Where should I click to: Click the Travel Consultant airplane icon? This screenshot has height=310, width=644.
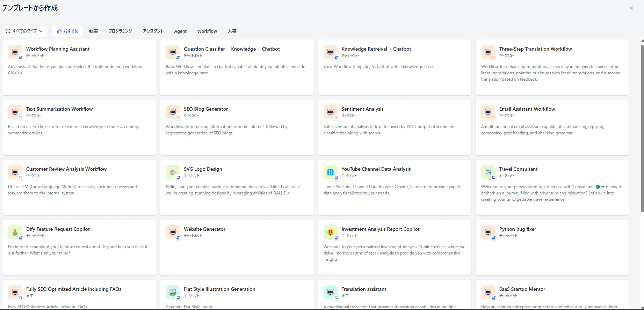pos(488,172)
